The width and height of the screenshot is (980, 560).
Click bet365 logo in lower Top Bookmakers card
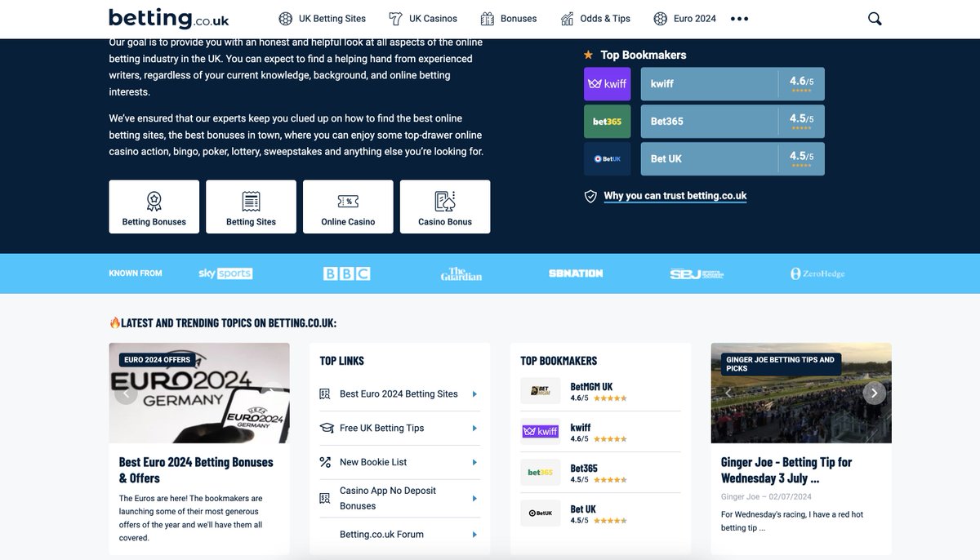541,473
